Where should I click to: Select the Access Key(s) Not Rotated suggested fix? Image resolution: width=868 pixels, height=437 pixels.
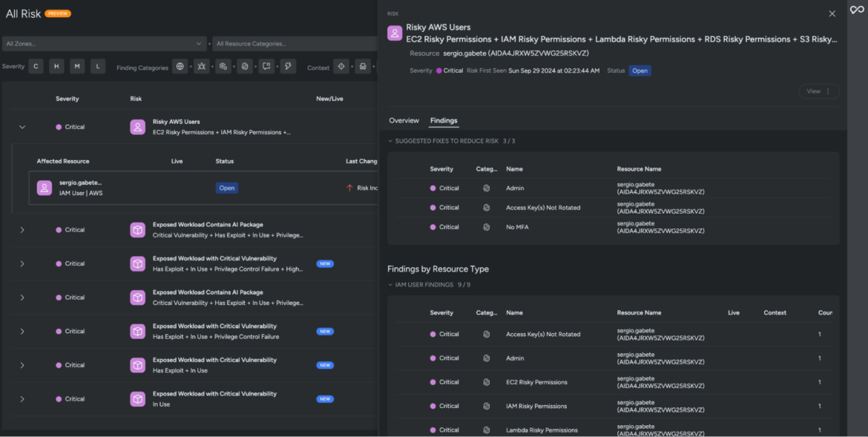pos(543,208)
